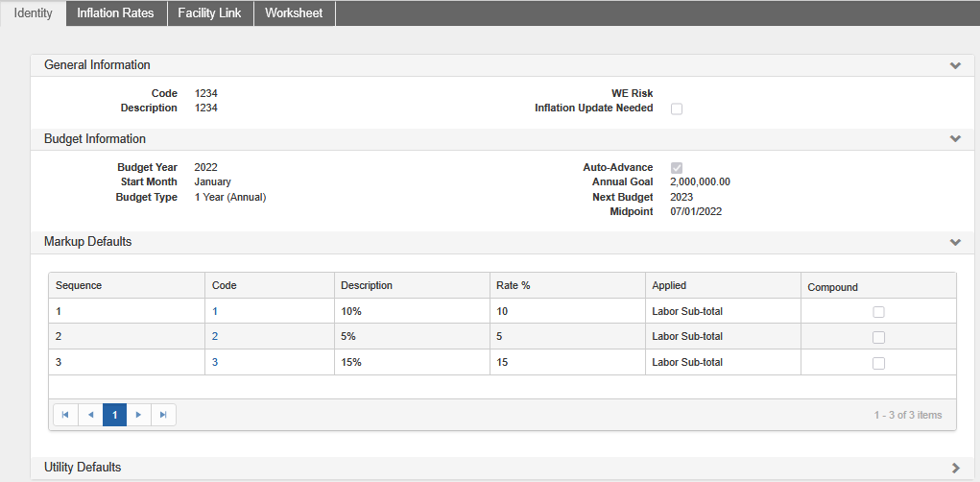Open markup code 3 link

215,362
